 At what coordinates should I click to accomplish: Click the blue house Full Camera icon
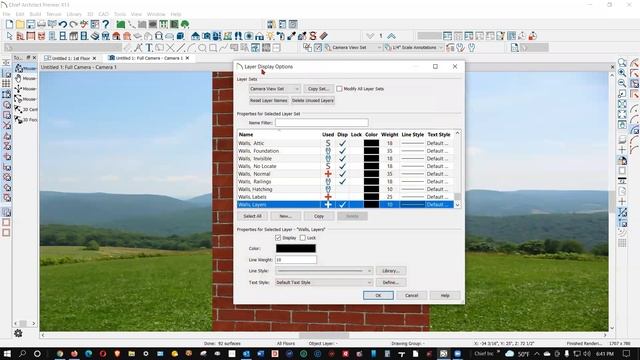coord(196,36)
